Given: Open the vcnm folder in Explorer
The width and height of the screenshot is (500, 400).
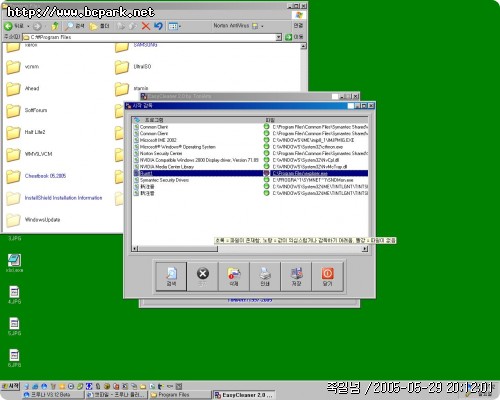Looking at the screenshot, I should coord(23,67).
